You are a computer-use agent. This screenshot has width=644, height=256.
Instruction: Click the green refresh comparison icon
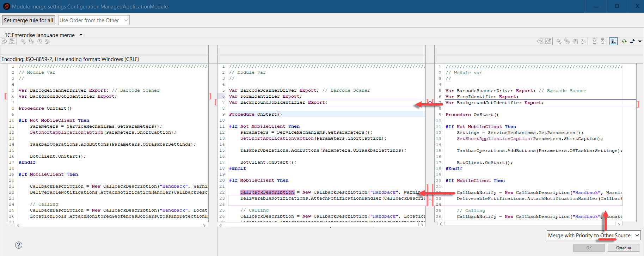624,41
